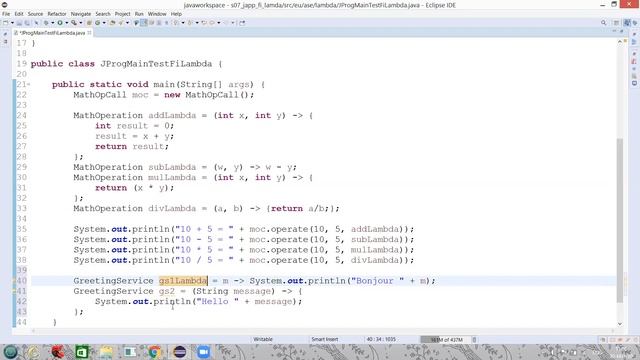Open the Source menu
The image size is (640, 360).
(35, 14)
